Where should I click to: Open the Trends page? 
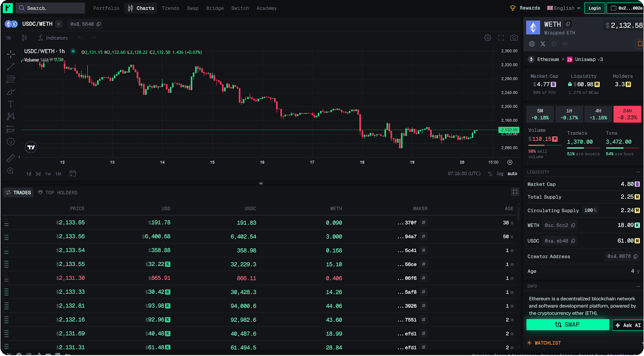coord(171,8)
